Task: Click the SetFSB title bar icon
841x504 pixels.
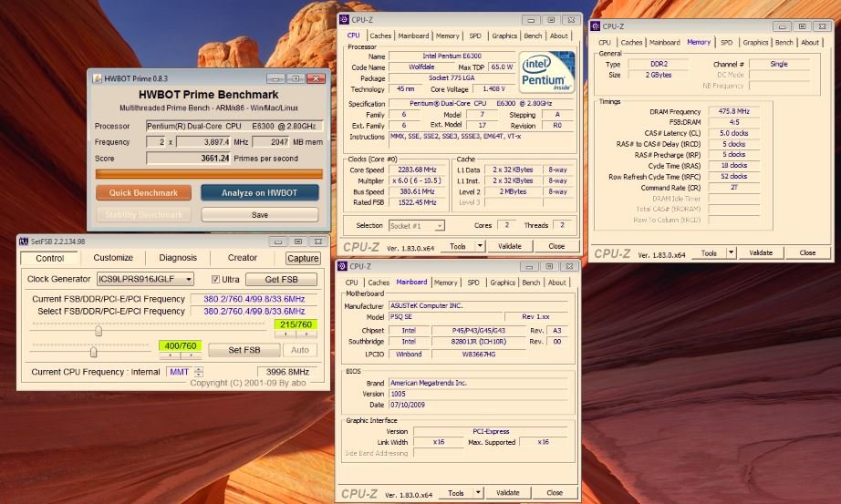Action: [24, 242]
